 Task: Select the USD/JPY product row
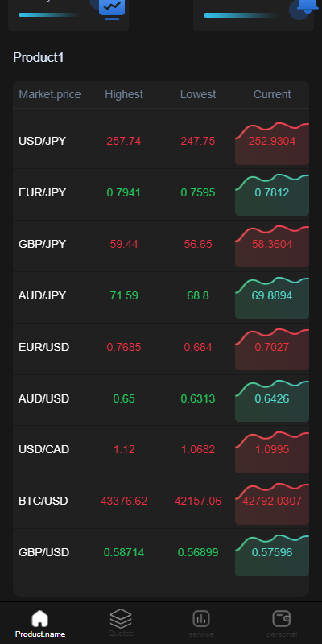tap(161, 142)
